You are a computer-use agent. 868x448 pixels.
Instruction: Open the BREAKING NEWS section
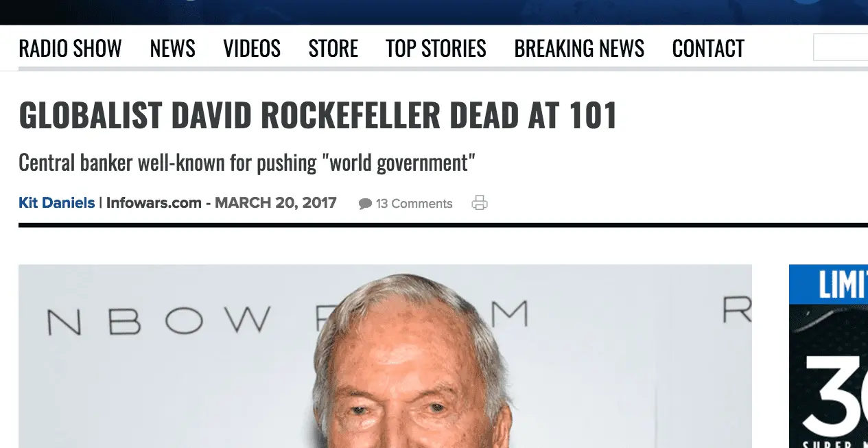[x=579, y=49]
